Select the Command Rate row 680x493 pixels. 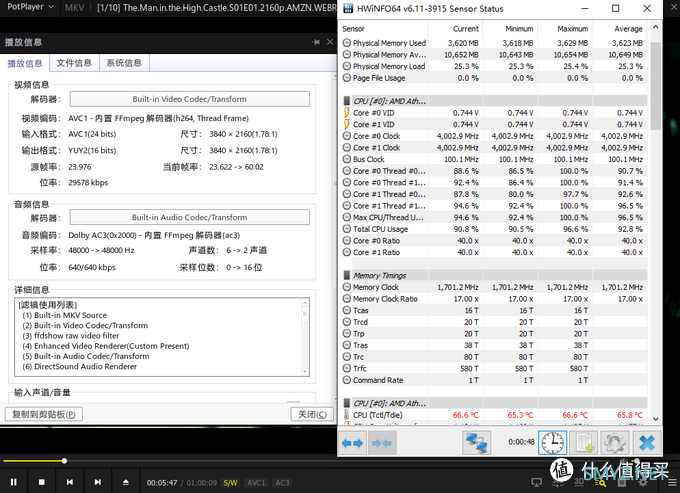[494, 380]
